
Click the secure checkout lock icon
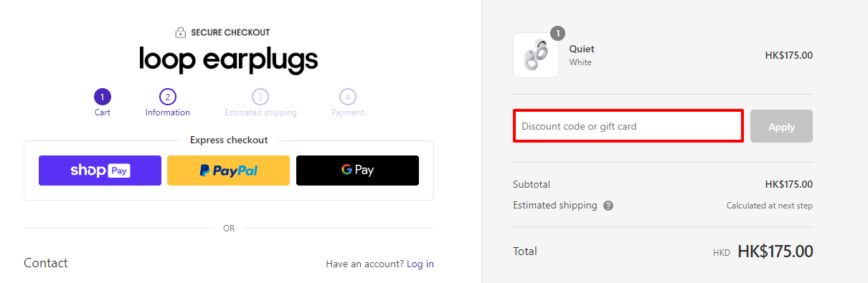click(181, 32)
